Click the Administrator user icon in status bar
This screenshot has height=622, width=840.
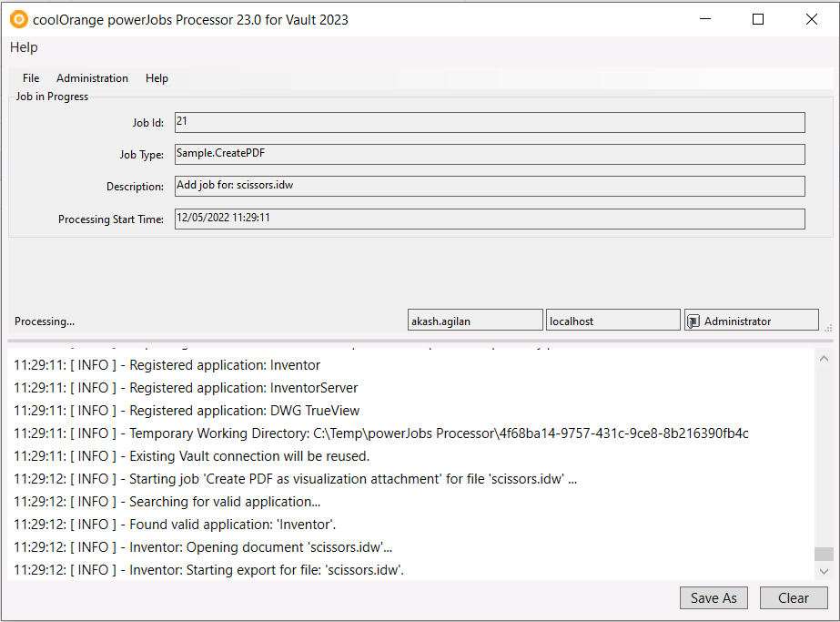coord(693,321)
